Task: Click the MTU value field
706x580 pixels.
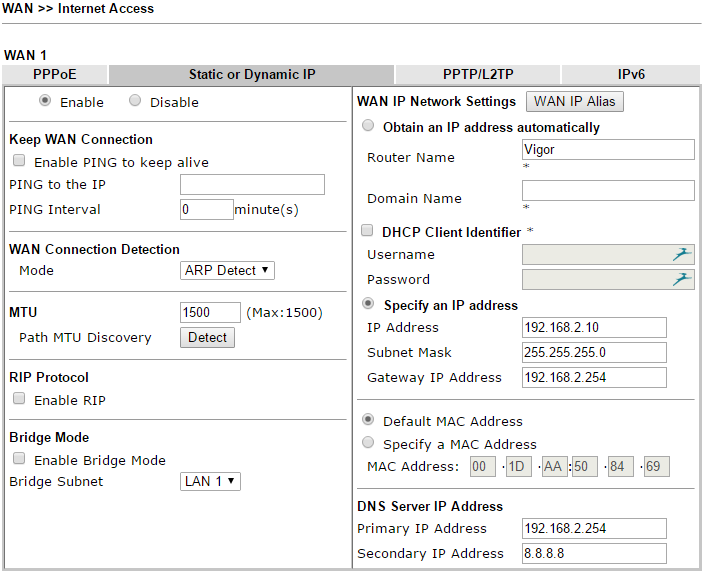Action: (210, 313)
